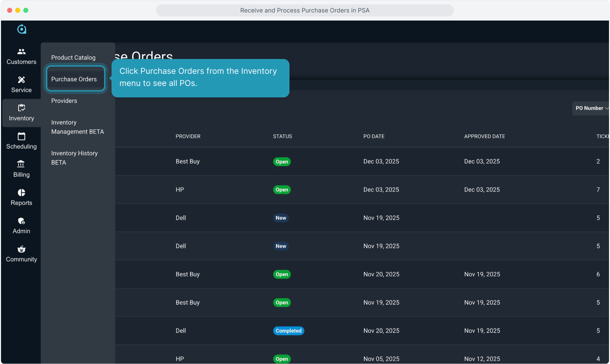
Task: Open Inventory History BETA menu item
Action: tap(74, 158)
